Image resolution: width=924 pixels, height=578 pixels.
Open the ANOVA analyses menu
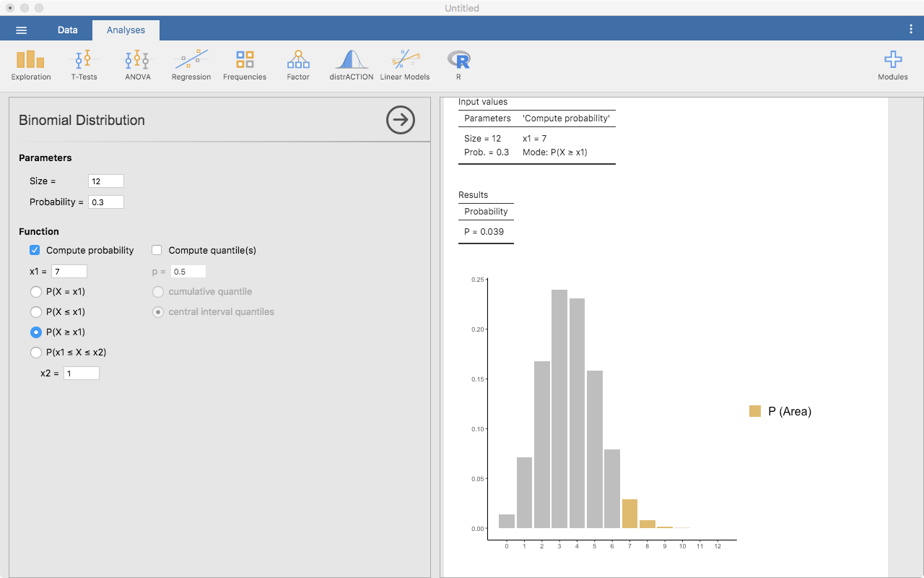point(137,65)
